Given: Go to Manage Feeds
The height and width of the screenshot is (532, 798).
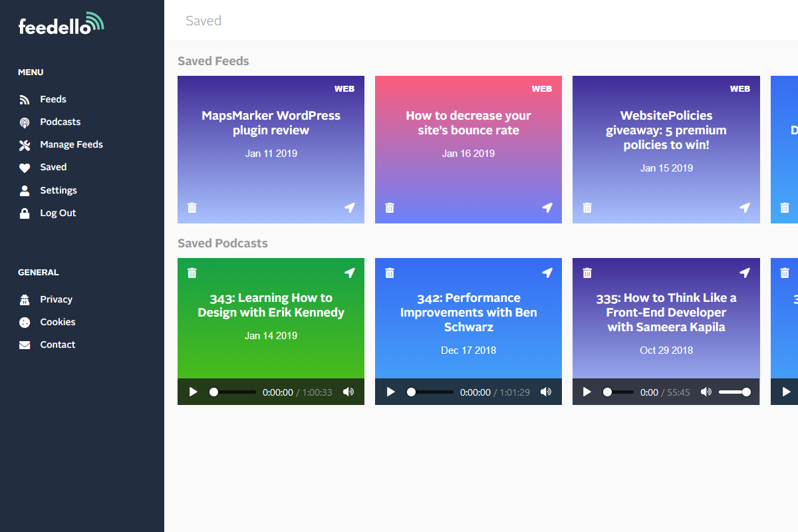Looking at the screenshot, I should (x=71, y=145).
